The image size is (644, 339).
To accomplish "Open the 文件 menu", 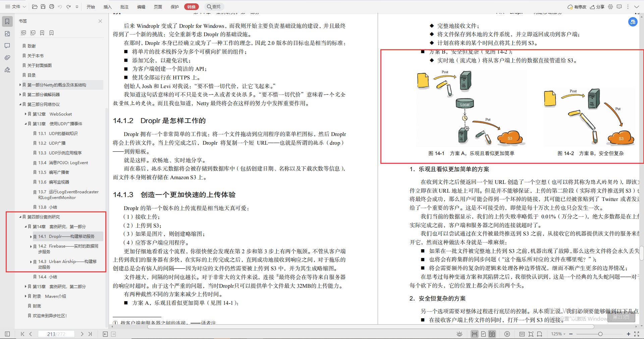I will pos(15,7).
